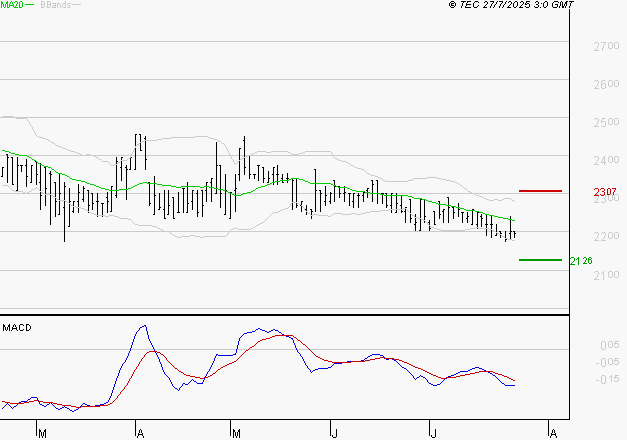Image resolution: width=627 pixels, height=440 pixels.
Task: Click the -015 MACD axis label
Action: click(607, 379)
